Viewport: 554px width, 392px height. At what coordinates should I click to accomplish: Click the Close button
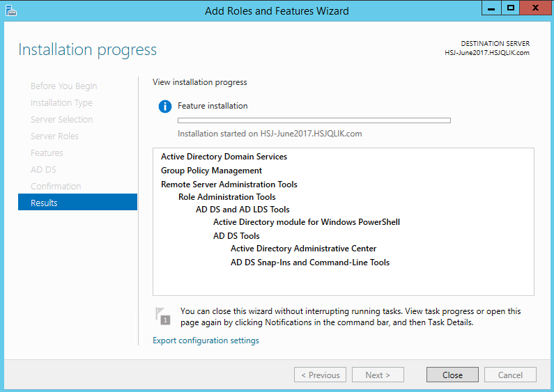(x=452, y=375)
